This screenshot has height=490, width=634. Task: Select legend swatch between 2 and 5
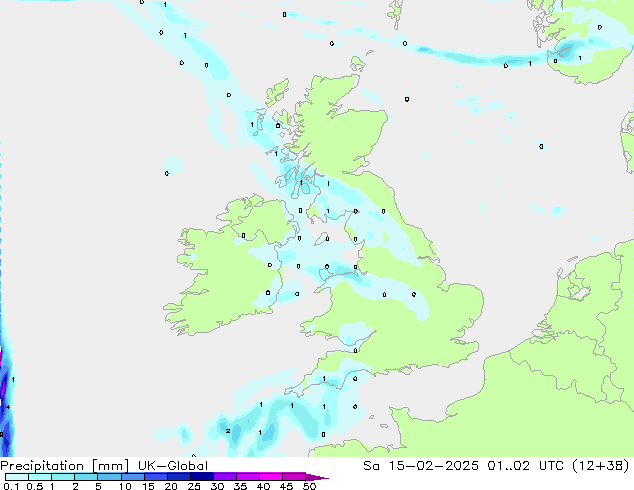click(x=86, y=477)
